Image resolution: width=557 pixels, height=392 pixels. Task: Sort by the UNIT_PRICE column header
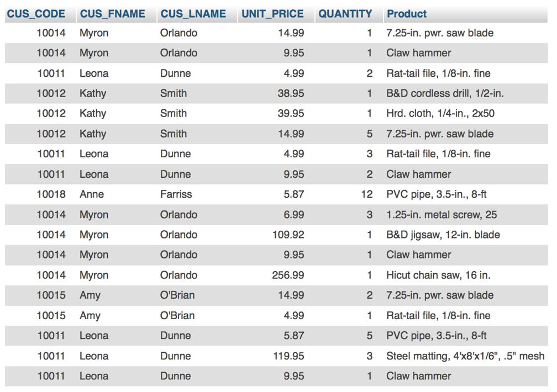[x=272, y=14]
